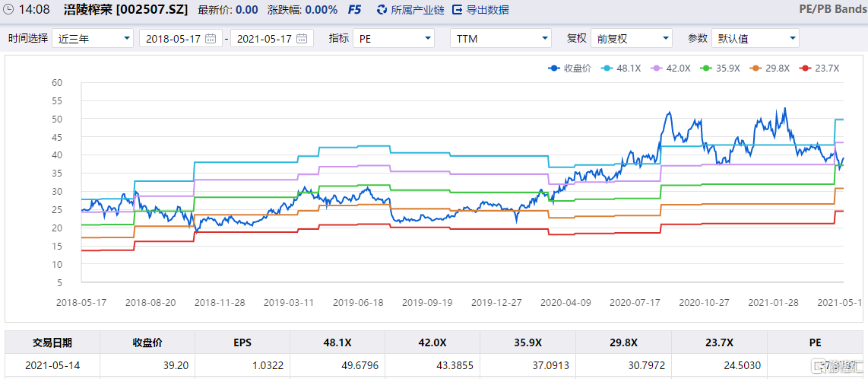
Task: Click x-axis label 2020-04-09
Action: [x=565, y=303]
